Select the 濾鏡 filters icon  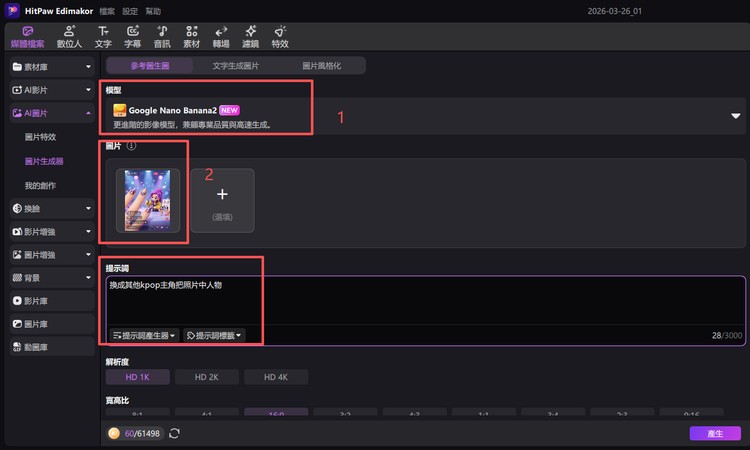click(x=250, y=37)
